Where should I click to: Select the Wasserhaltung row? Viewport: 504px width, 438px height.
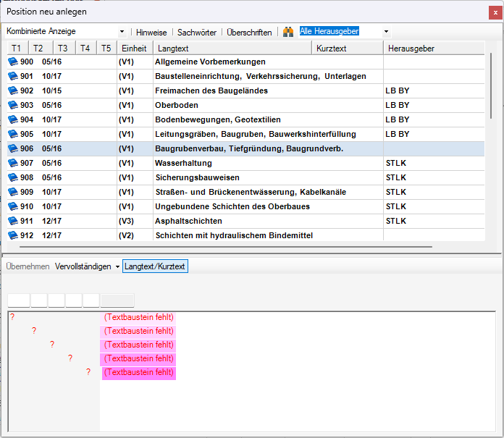245,163
